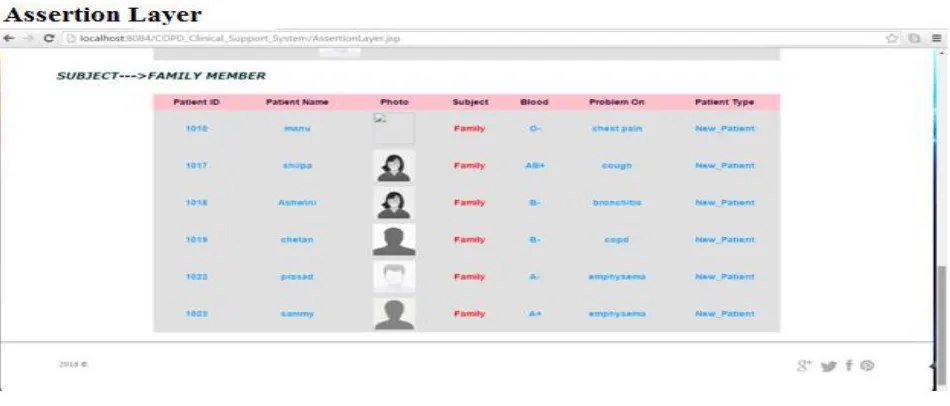Select patient name Ashwini
950x406 pixels.
[x=297, y=202]
